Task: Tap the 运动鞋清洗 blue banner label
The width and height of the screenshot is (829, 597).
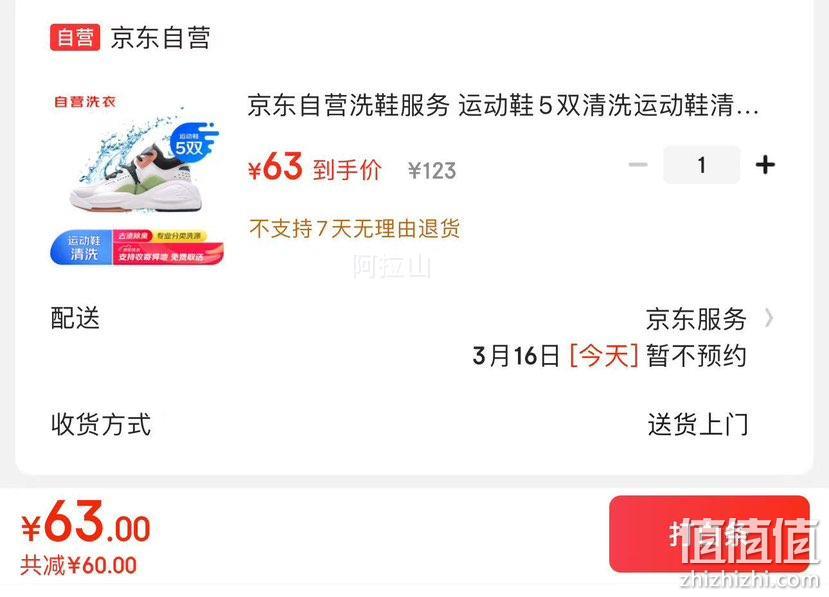Action: click(x=82, y=247)
